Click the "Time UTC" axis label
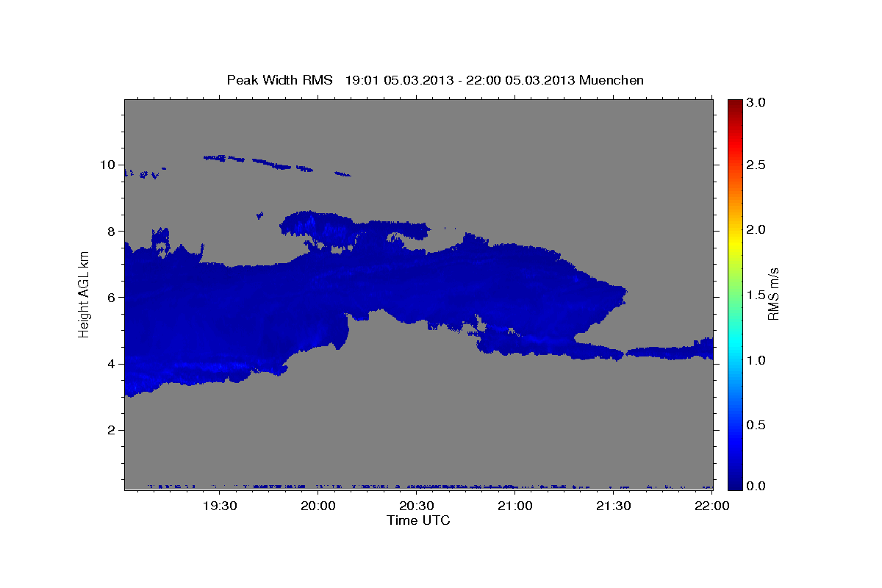The width and height of the screenshot is (882, 588). [418, 520]
